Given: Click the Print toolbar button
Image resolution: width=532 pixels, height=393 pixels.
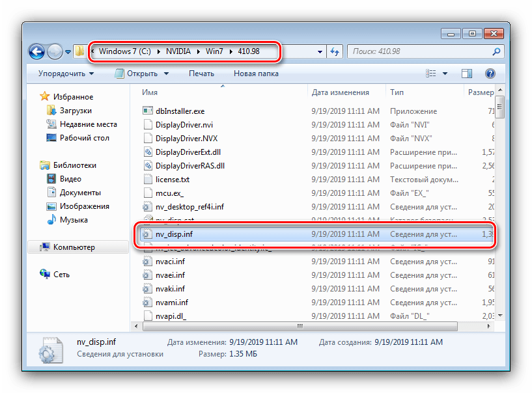Looking at the screenshot, I should [x=201, y=74].
